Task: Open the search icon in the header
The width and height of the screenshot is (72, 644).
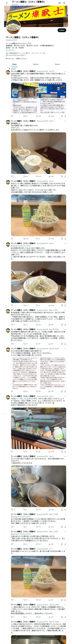Action: click(x=64, y=3)
